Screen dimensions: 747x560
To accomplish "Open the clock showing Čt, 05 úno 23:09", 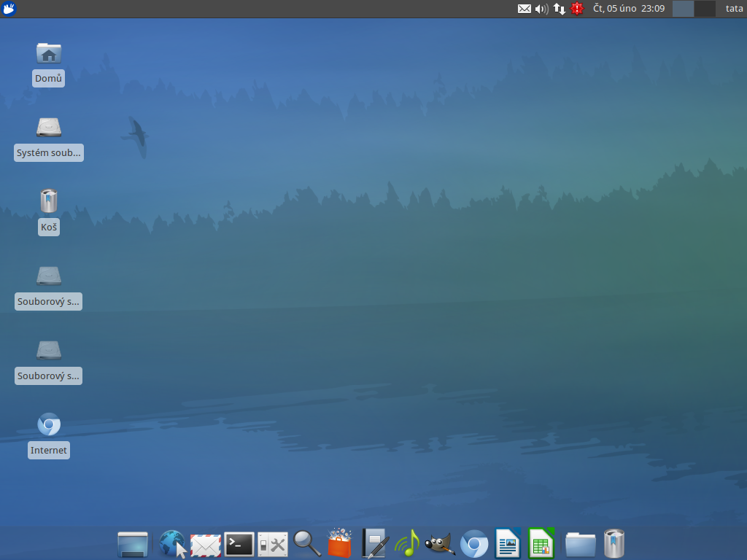I will pos(629,9).
